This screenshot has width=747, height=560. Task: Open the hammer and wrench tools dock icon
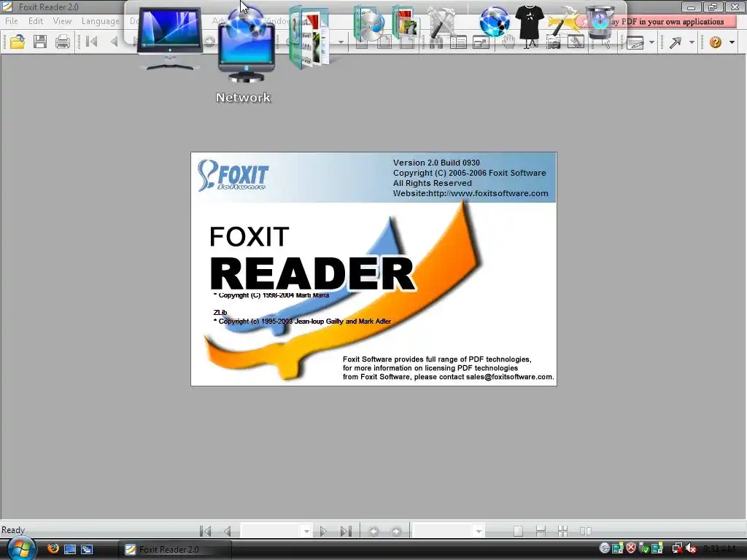tap(441, 22)
